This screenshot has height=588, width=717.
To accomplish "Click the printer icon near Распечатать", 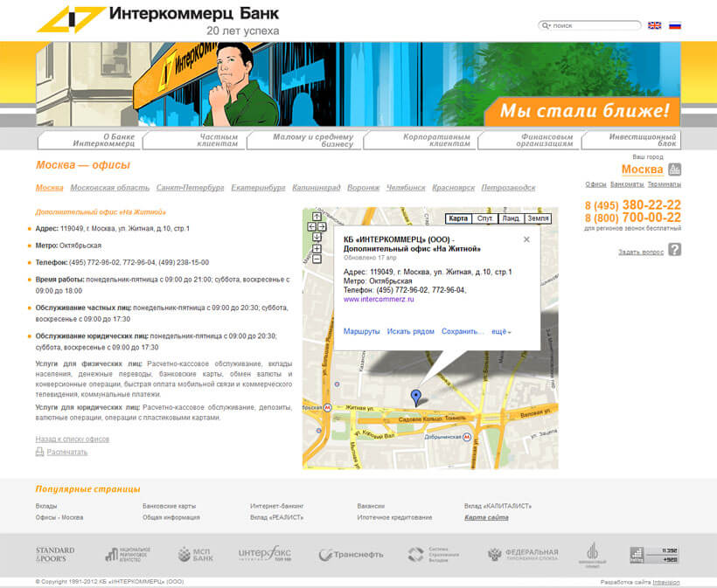I will point(39,452).
